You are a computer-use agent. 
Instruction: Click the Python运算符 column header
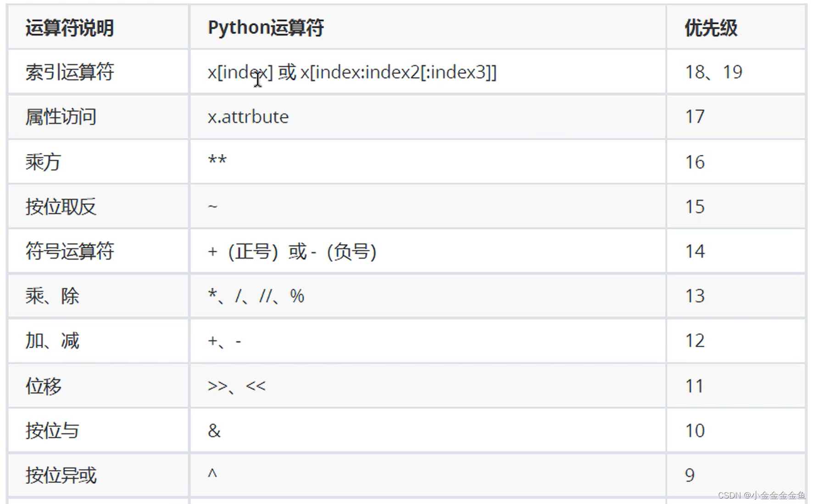[x=266, y=28]
